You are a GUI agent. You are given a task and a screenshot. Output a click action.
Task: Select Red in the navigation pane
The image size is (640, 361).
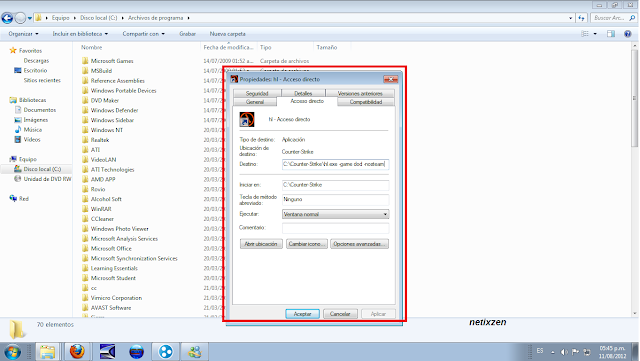(x=23, y=198)
